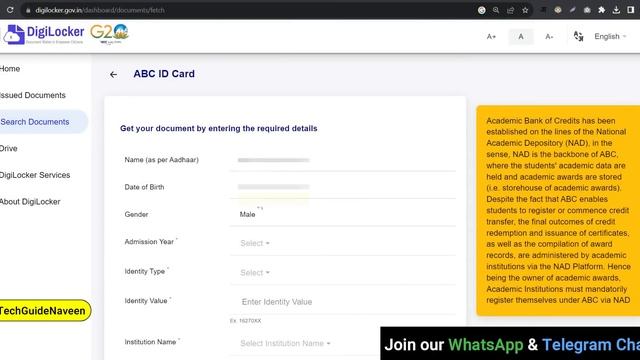Open the Gender dropdown showing Male

click(x=343, y=214)
